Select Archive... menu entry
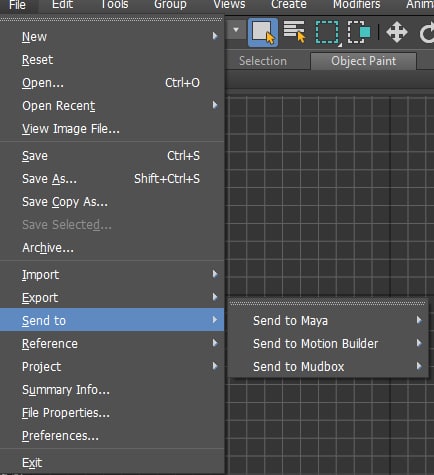434x475 pixels. click(112, 248)
